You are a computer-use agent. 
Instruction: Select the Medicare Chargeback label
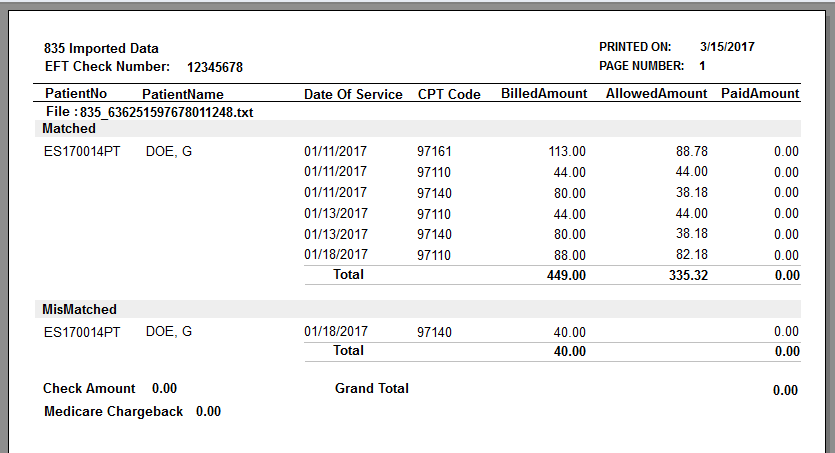pyautogui.click(x=114, y=411)
